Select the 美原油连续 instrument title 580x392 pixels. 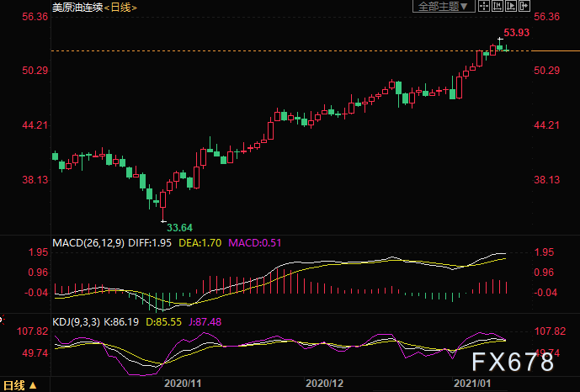pyautogui.click(x=77, y=7)
